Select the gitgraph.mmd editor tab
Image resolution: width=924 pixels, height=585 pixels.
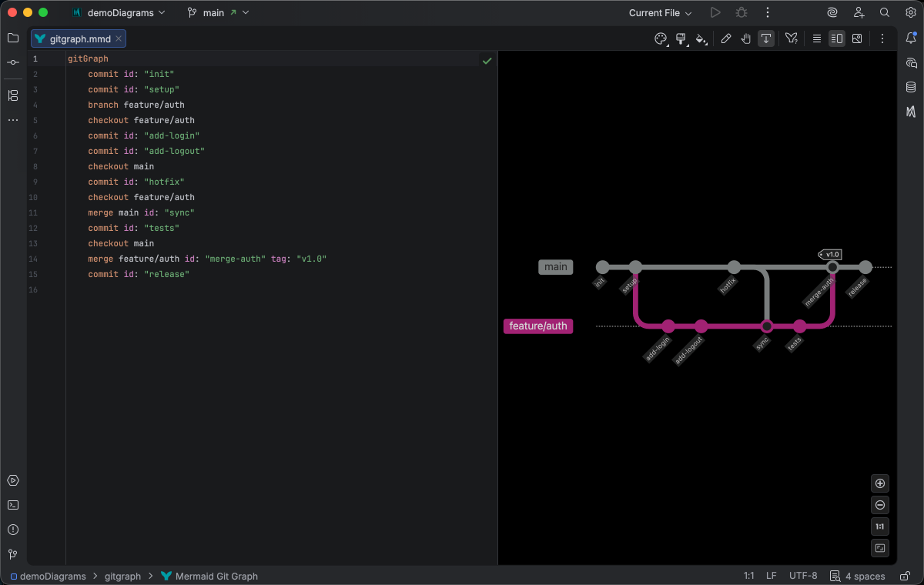[78, 38]
